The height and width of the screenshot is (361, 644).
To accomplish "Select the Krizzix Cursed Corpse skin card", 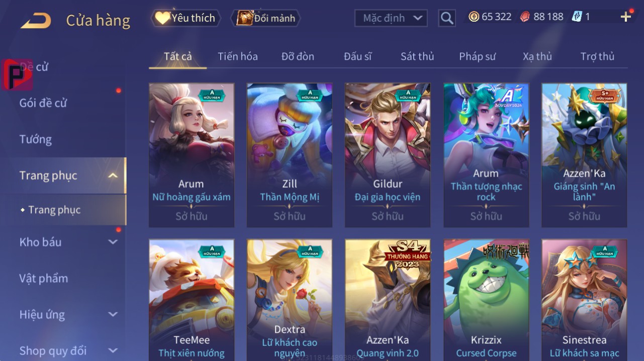I will 486,300.
